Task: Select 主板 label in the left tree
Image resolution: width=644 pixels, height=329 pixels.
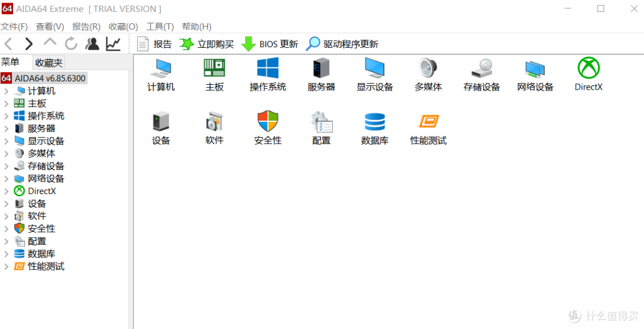Action: pos(37,104)
